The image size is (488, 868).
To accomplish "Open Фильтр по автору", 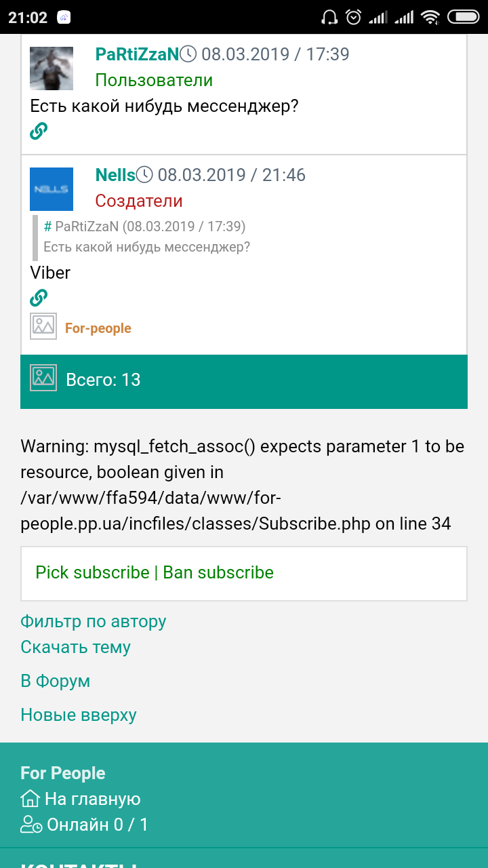I will (x=94, y=621).
